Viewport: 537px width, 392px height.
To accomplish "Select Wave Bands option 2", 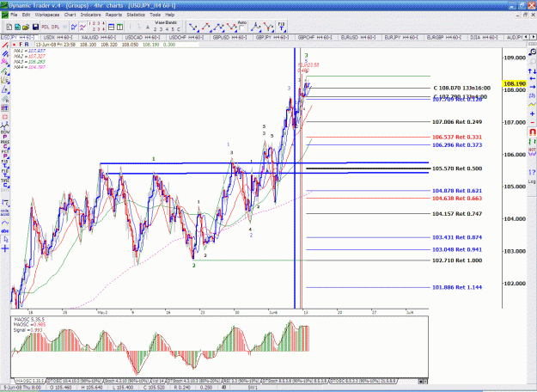I will (156, 29).
